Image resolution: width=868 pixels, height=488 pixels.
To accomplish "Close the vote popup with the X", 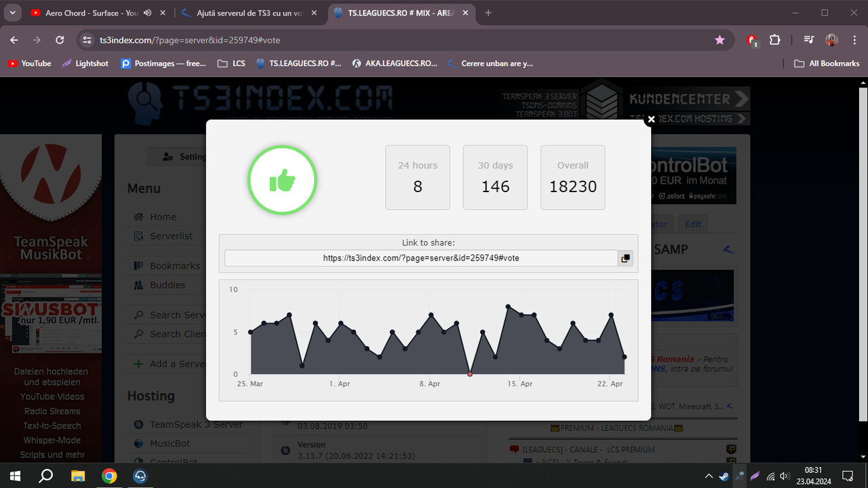I will 651,119.
